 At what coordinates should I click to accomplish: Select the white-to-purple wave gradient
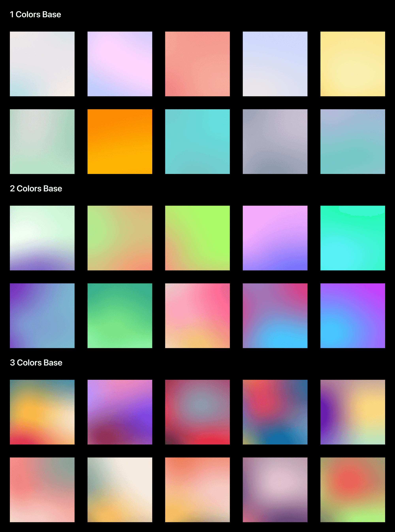(x=42, y=238)
